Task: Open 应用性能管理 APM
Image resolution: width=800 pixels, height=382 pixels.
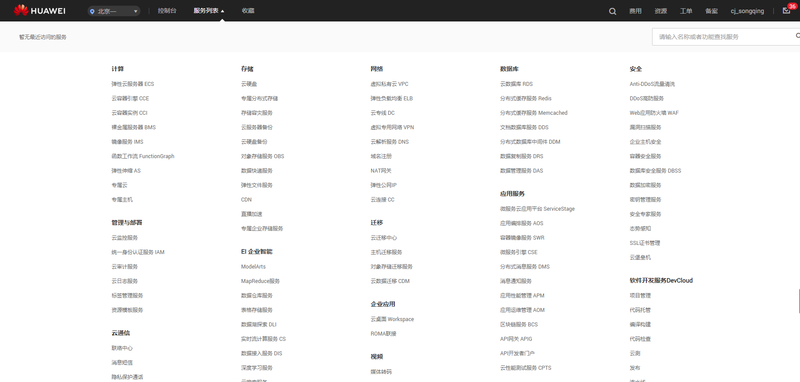Action: click(522, 295)
